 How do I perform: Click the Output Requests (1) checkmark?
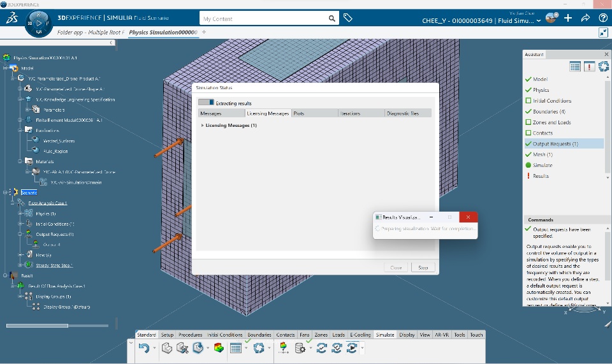[528, 143]
